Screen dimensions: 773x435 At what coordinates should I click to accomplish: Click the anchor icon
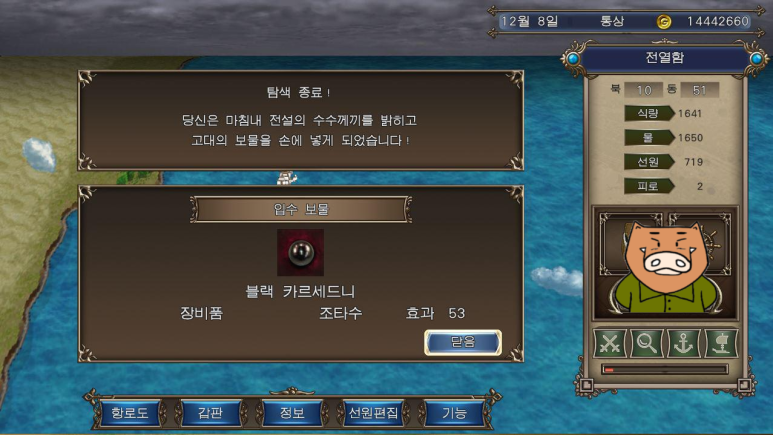click(x=683, y=343)
